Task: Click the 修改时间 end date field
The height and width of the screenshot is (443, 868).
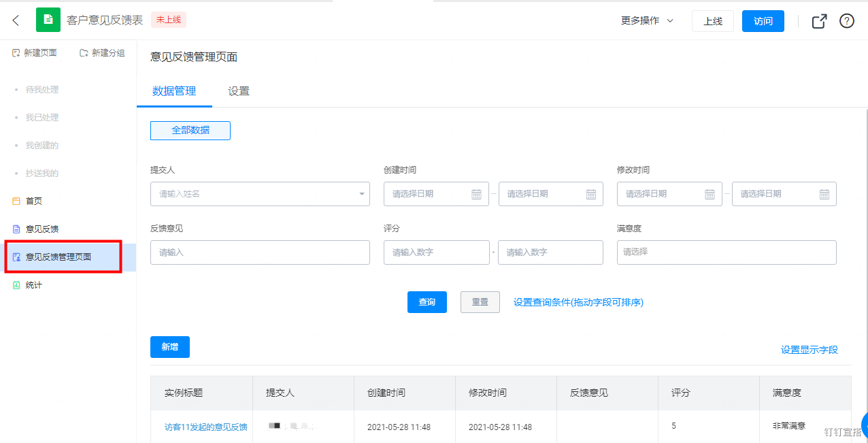Action: click(x=784, y=194)
